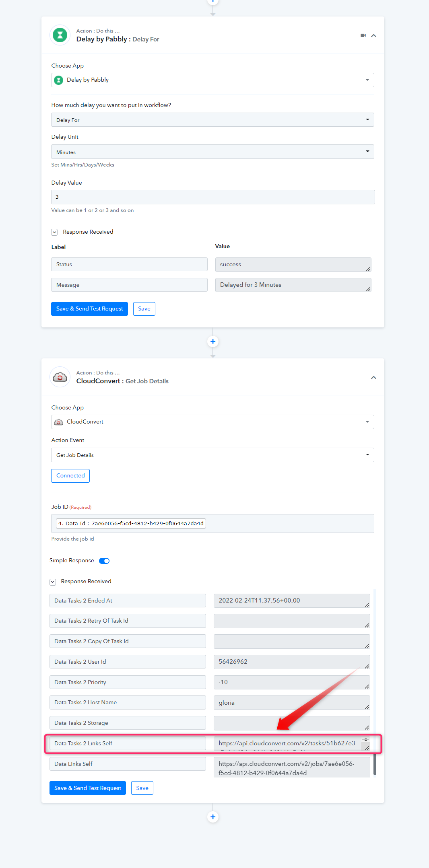Click the Connected button

click(x=70, y=476)
